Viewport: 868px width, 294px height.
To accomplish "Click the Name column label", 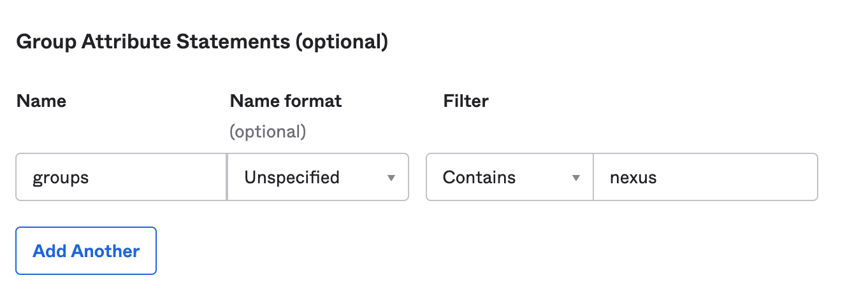I will (x=41, y=101).
